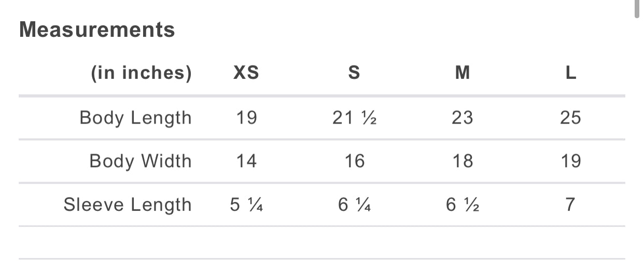Select the M size column header
The width and height of the screenshot is (644, 271).
coord(463,73)
